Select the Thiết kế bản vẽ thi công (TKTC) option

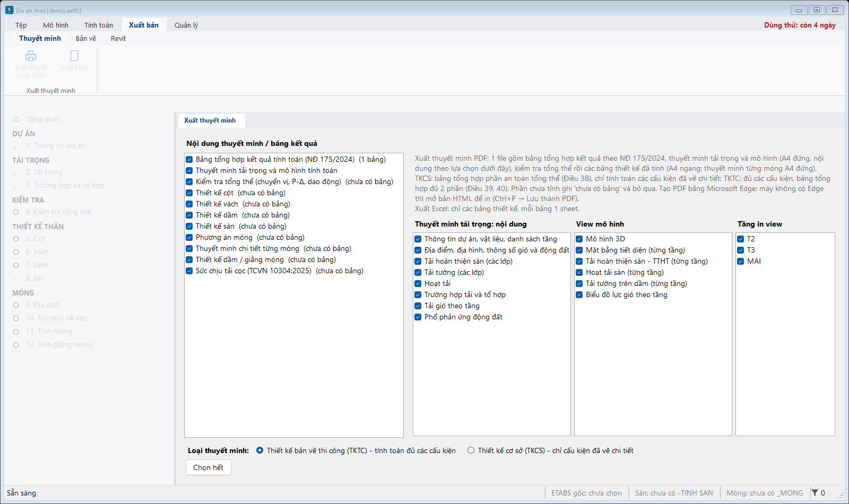(x=260, y=450)
